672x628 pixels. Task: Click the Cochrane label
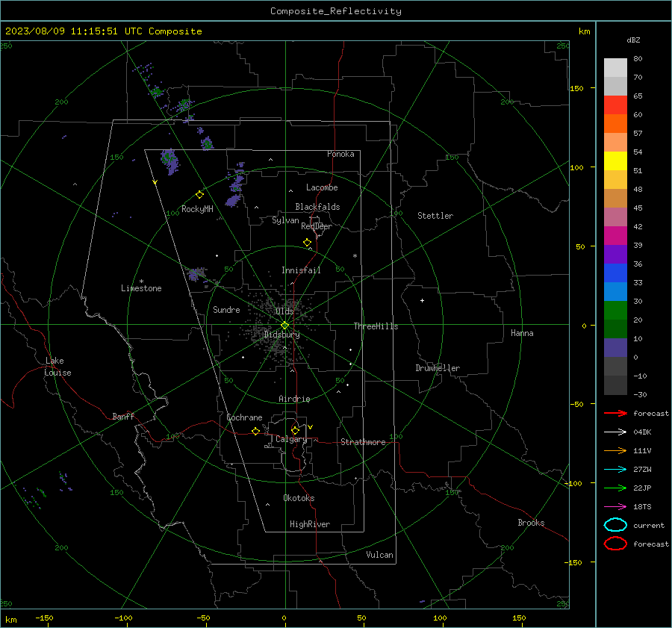(x=244, y=417)
